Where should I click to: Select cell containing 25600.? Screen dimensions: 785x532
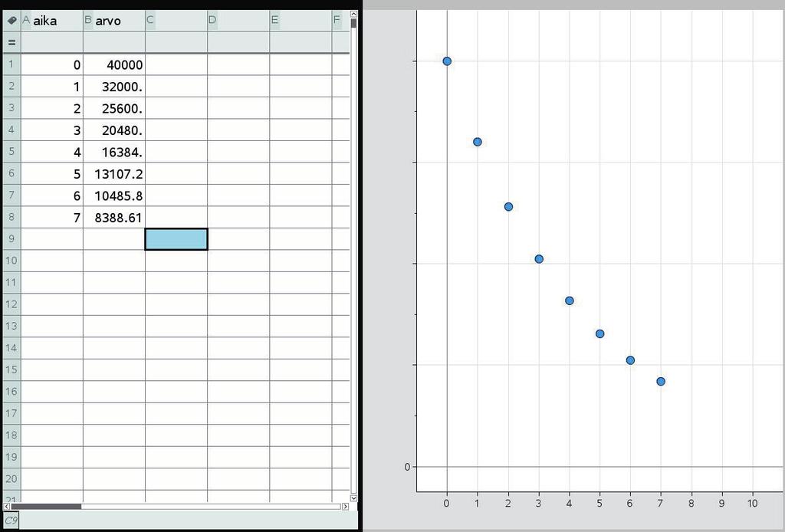coord(114,108)
